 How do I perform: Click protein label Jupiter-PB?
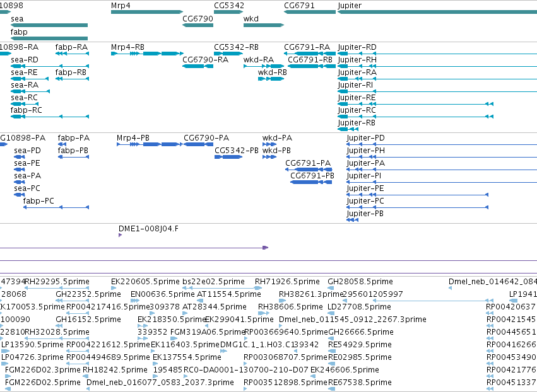(x=365, y=214)
